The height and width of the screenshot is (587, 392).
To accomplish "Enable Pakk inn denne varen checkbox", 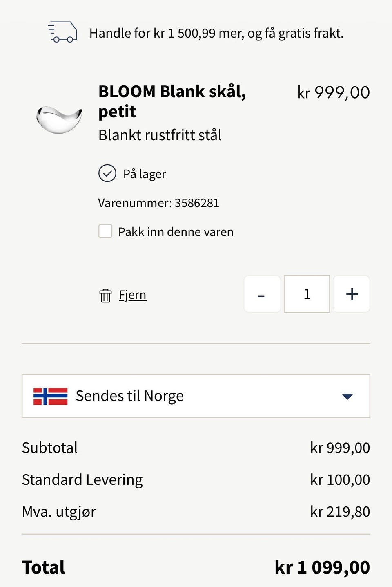I will 105,231.
